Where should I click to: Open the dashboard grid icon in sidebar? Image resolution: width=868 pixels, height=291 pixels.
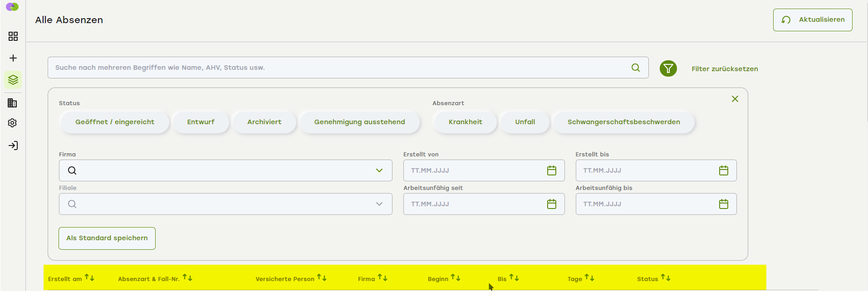[x=13, y=36]
